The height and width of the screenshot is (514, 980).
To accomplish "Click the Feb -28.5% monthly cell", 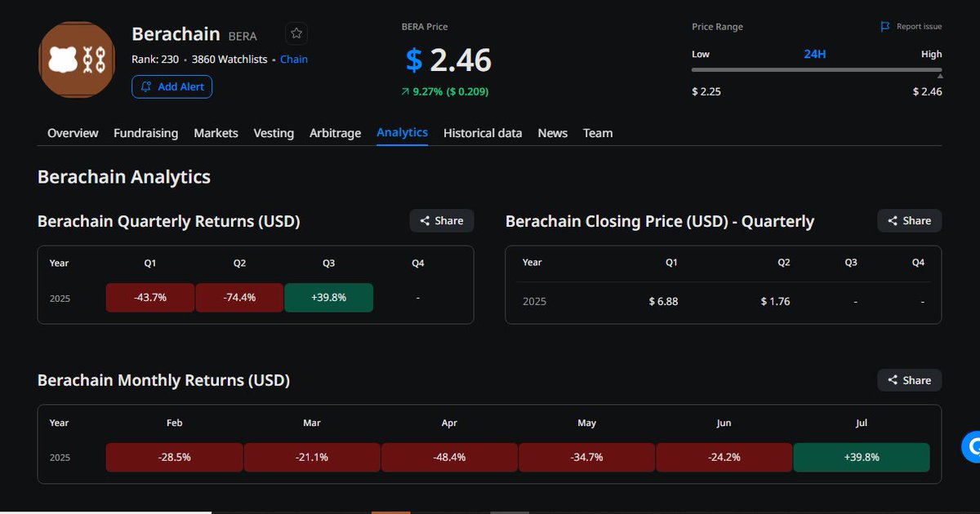I will tap(175, 457).
